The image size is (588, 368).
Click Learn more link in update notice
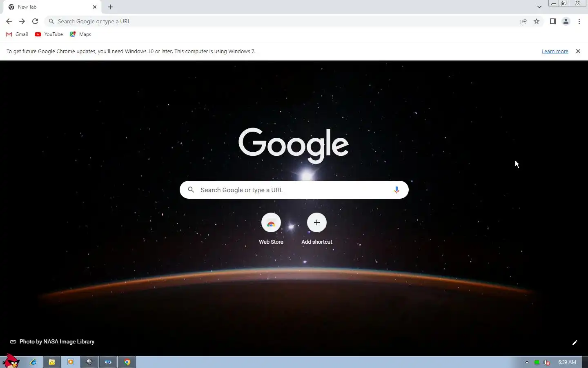coord(555,52)
